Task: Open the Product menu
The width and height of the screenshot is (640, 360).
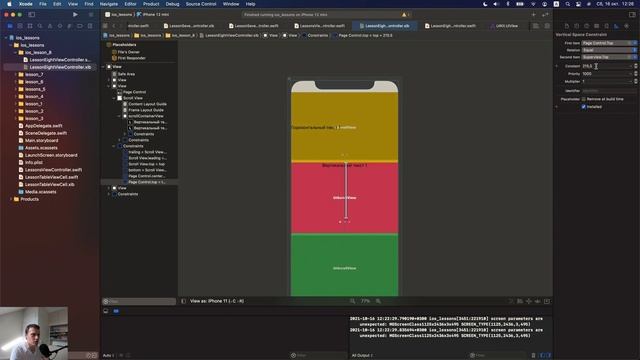Action: tap(151, 4)
